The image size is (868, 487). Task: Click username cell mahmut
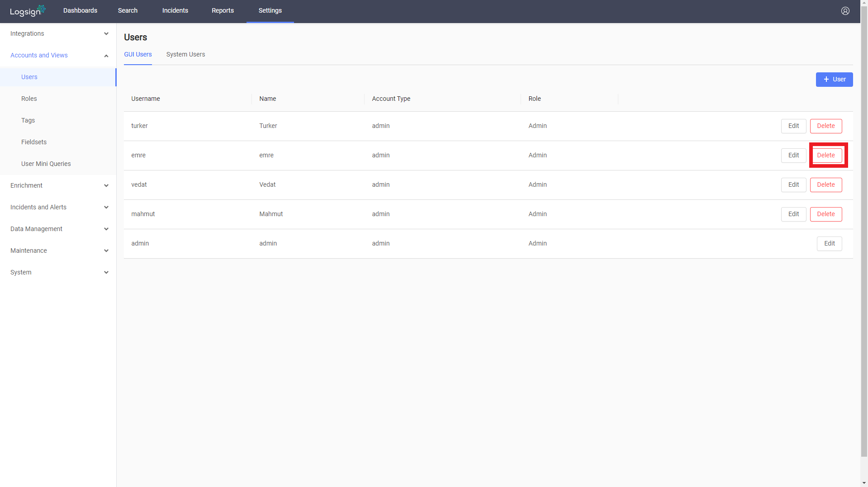[143, 214]
